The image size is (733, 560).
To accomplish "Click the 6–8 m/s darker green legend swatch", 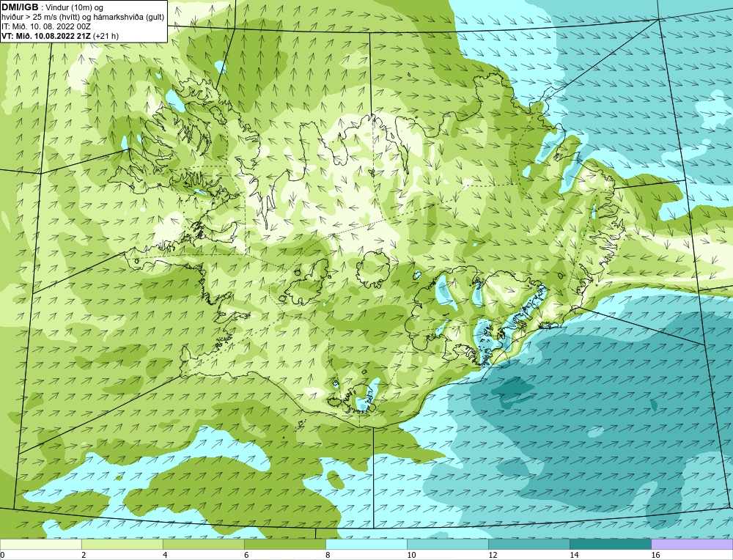I will [x=284, y=544].
